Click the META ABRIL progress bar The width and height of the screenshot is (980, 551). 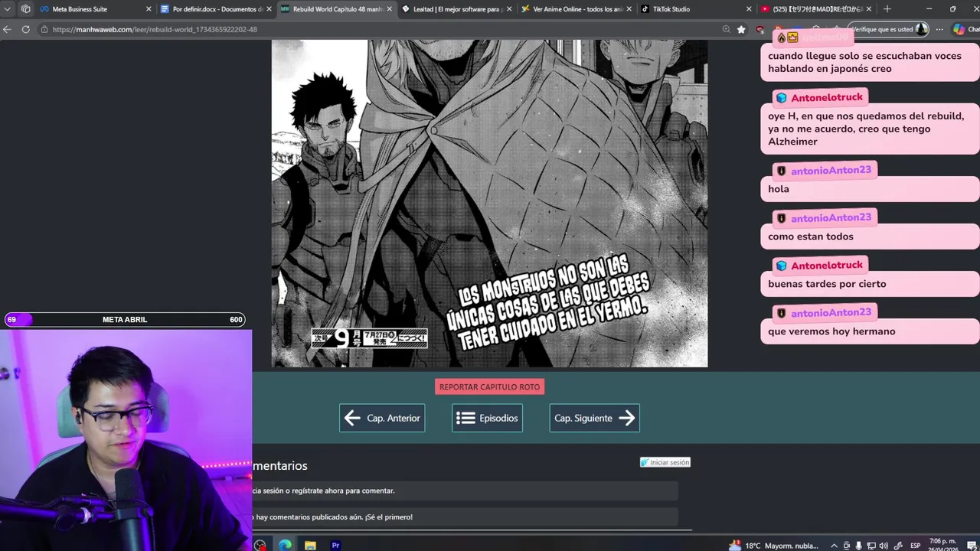(124, 319)
